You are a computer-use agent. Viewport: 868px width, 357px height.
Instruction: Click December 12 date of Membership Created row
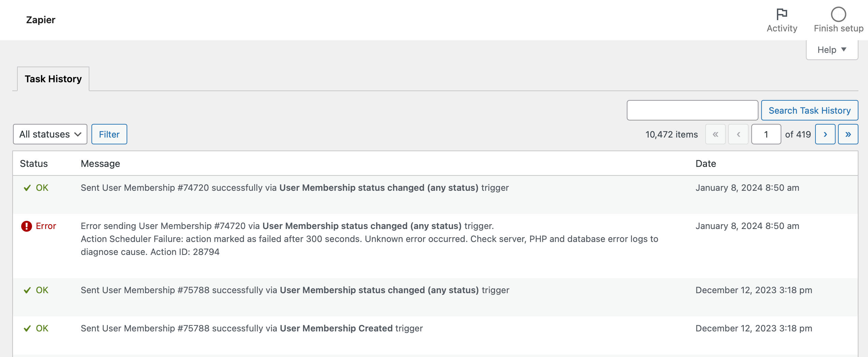(x=754, y=328)
